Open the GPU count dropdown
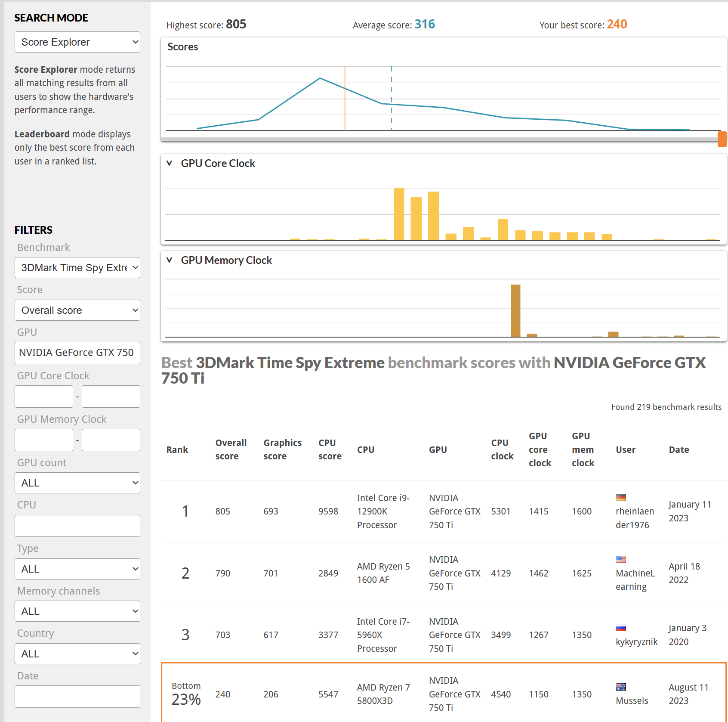 [x=77, y=483]
